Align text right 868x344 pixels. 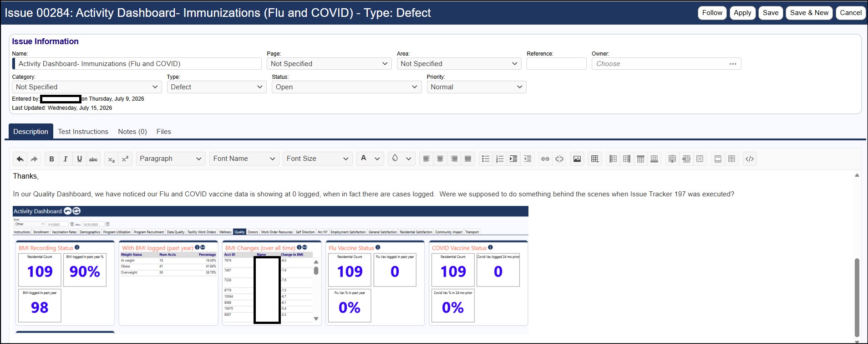[454, 159]
